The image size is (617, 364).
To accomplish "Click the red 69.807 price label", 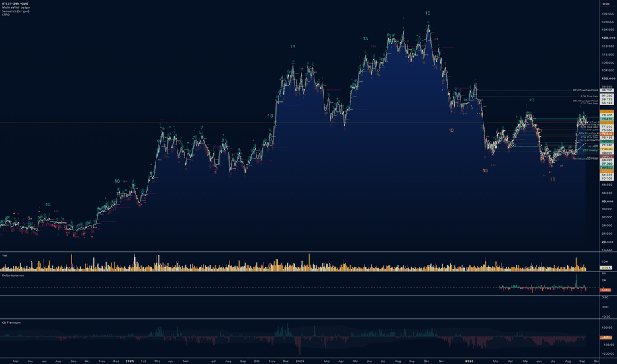I will pos(607,157).
